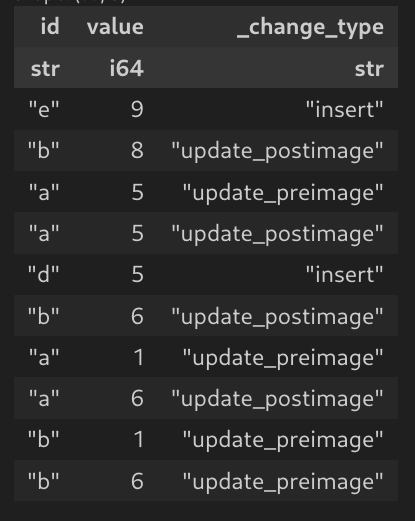This screenshot has width=415, height=521.
Task: Select "insert" cell in the "e" row
Action: (x=345, y=109)
